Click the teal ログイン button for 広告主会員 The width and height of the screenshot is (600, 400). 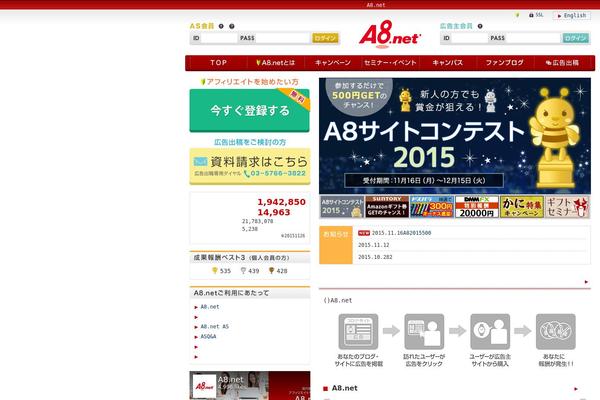coord(576,38)
